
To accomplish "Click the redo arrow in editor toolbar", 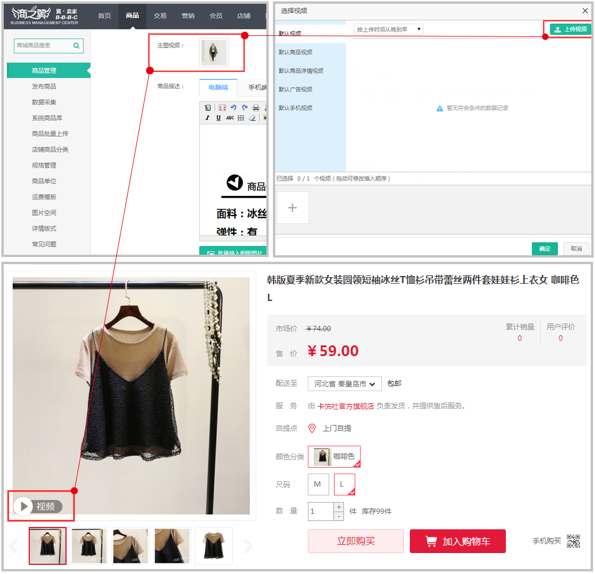I will [245, 108].
